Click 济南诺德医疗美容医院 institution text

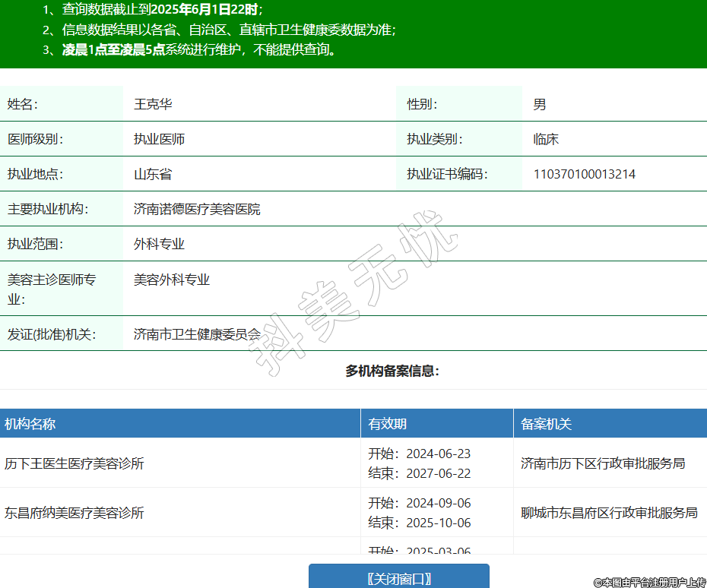(197, 209)
